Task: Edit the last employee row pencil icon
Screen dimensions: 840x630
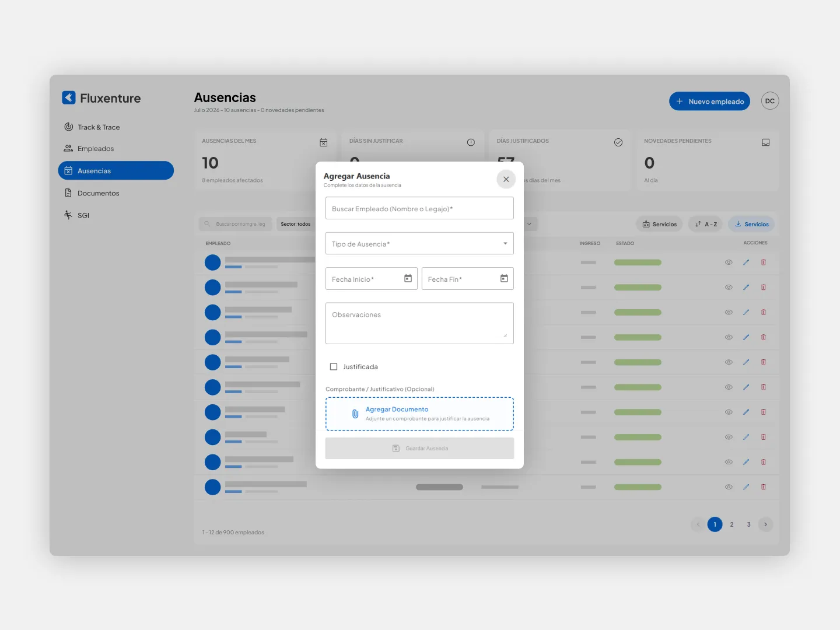Action: 746,487
